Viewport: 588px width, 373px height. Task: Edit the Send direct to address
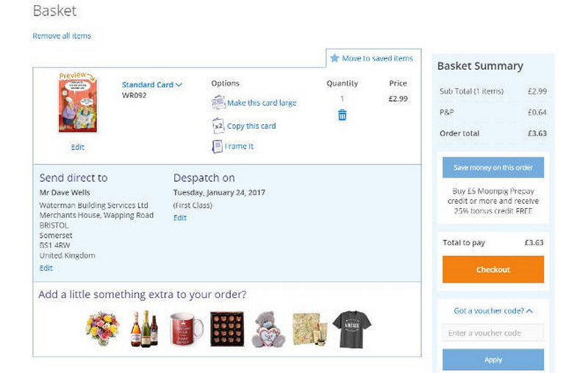click(x=46, y=268)
